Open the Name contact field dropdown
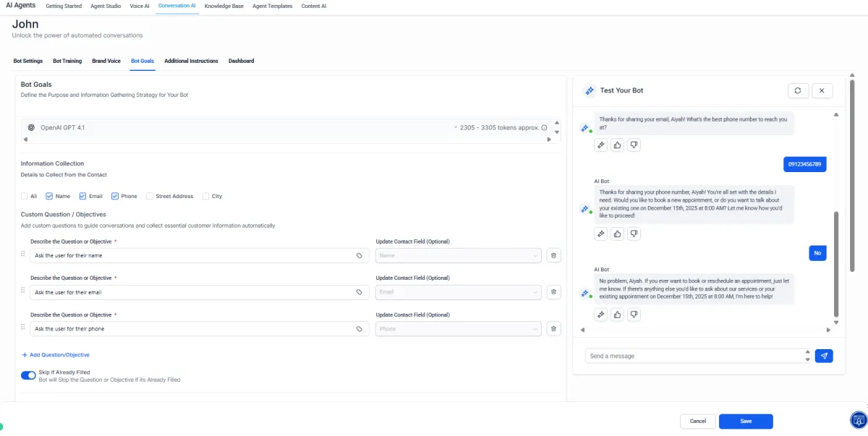This screenshot has height=436, width=868. [459, 255]
